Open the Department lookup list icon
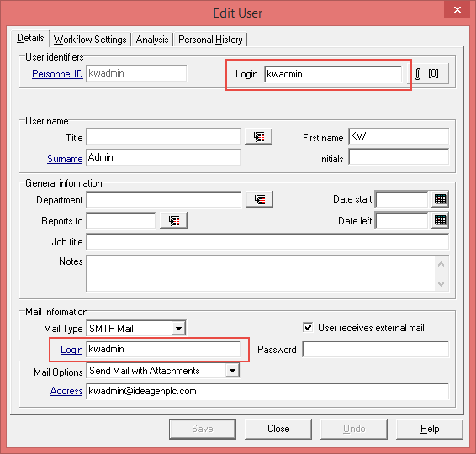The height and width of the screenshot is (454, 476). pyautogui.click(x=259, y=199)
